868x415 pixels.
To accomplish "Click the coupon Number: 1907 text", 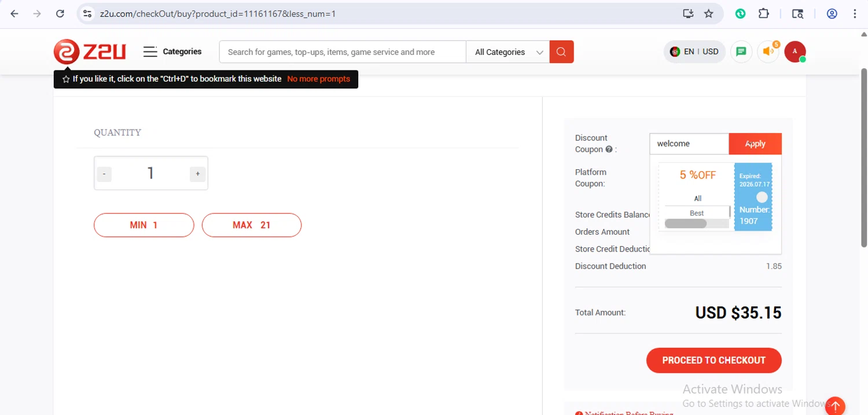I will click(x=755, y=215).
